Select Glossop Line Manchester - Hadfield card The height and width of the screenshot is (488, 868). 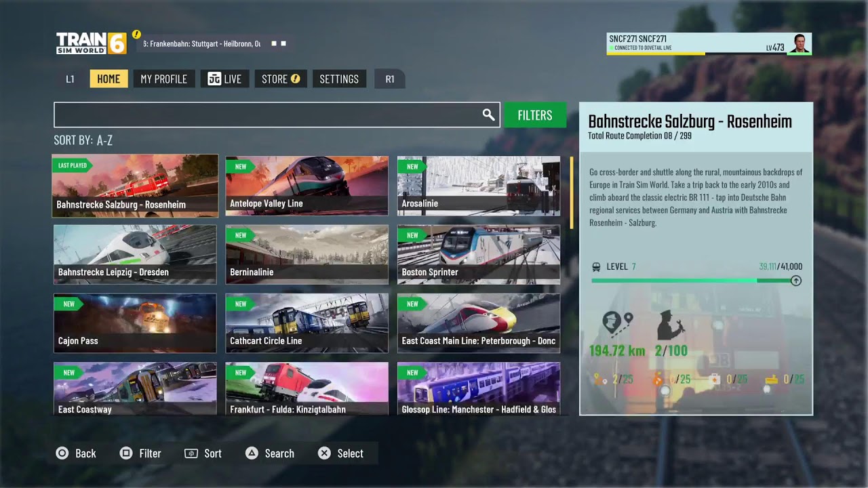tap(479, 388)
